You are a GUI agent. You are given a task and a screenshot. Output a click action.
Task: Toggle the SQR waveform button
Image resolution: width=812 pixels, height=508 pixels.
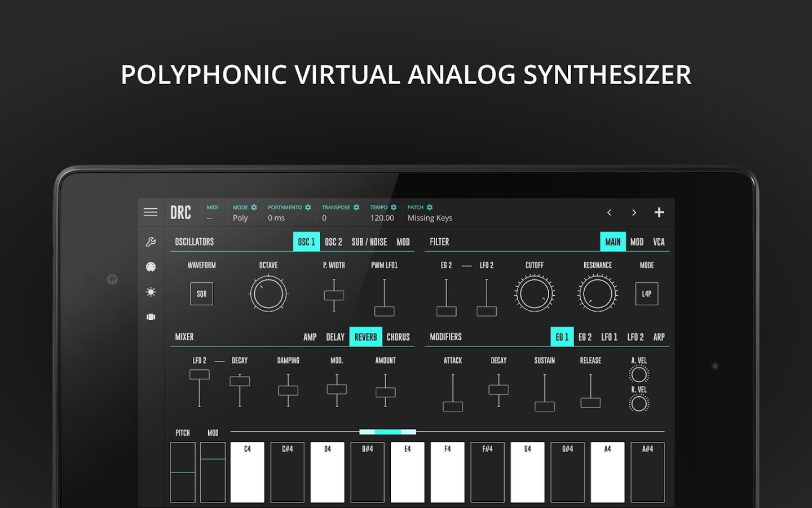[201, 294]
